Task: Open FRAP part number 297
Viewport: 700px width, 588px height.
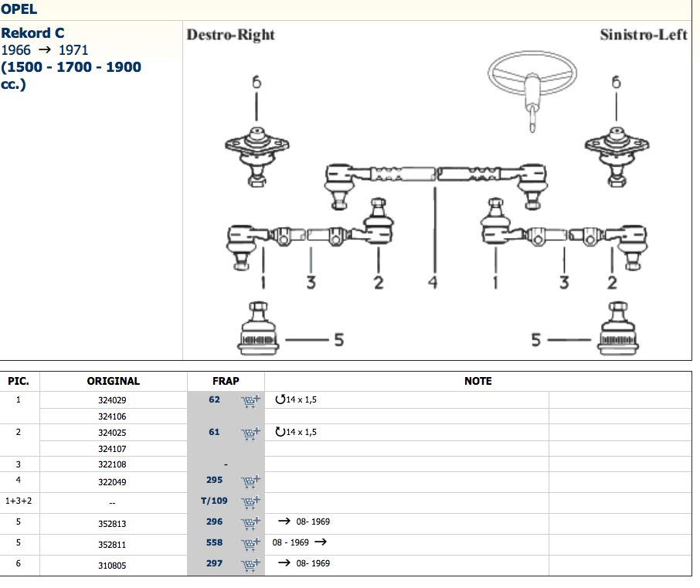Action: [x=214, y=563]
